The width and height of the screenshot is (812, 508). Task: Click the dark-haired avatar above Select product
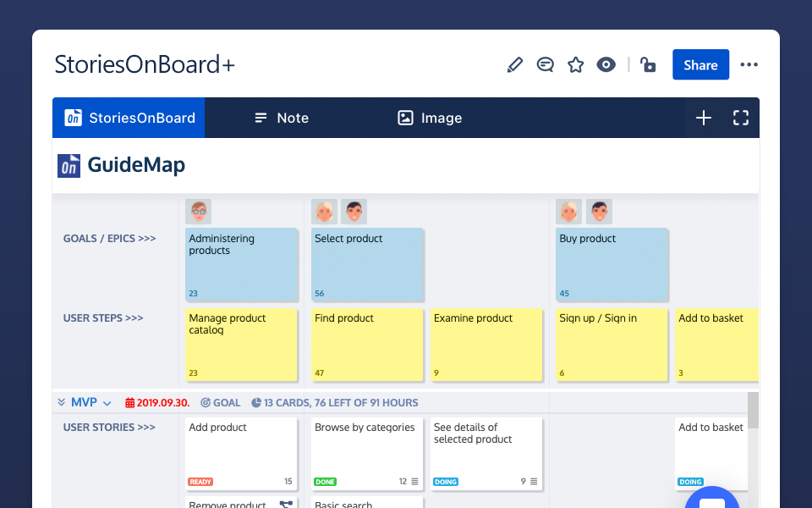tap(354, 212)
